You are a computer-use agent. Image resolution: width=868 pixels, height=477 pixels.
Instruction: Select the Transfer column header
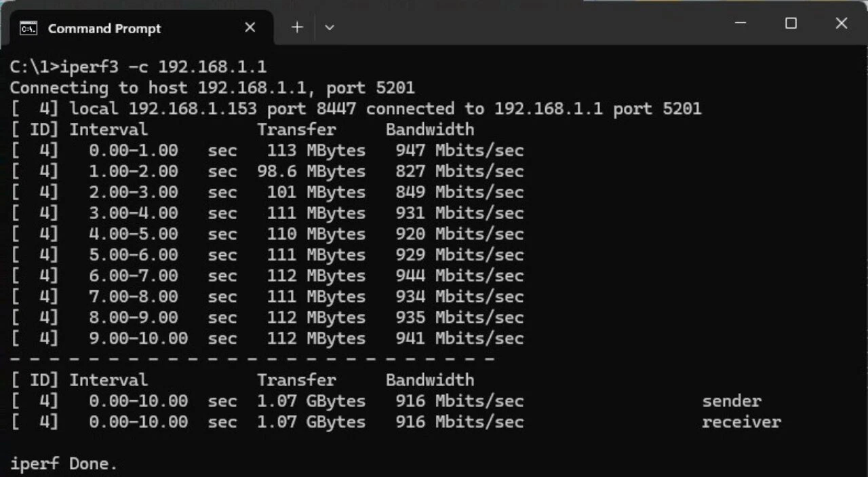(x=296, y=130)
